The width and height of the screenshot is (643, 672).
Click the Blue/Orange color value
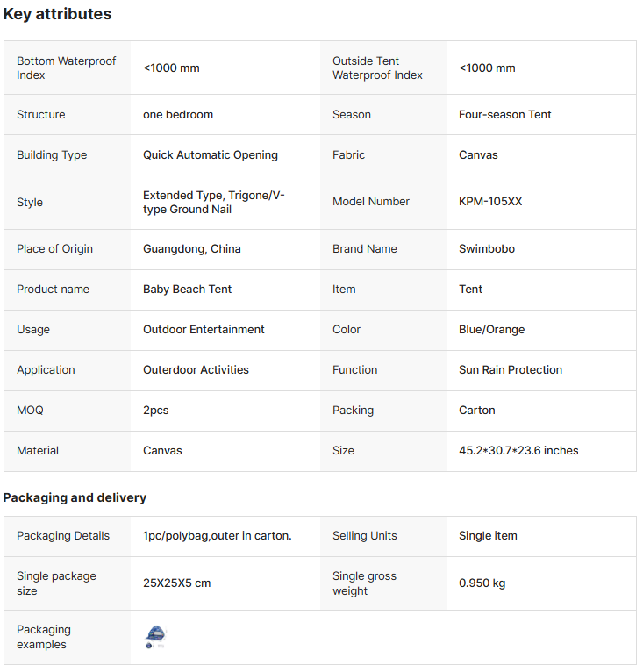tap(492, 330)
